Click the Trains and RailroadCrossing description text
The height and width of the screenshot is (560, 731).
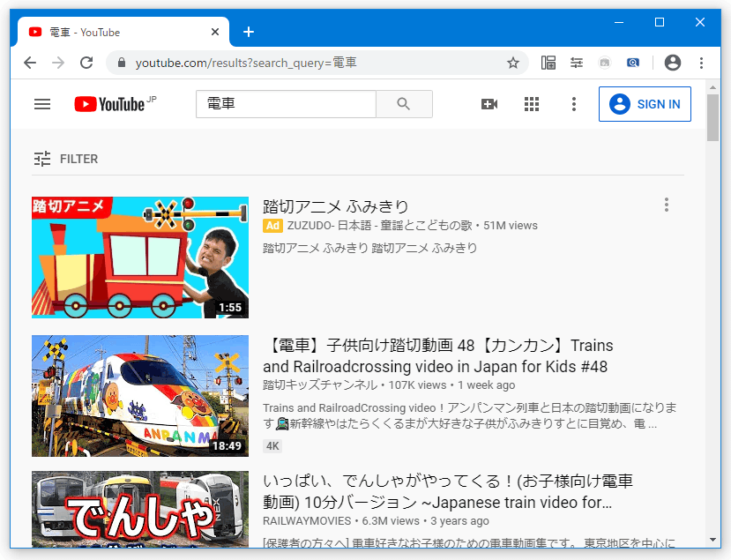click(469, 416)
